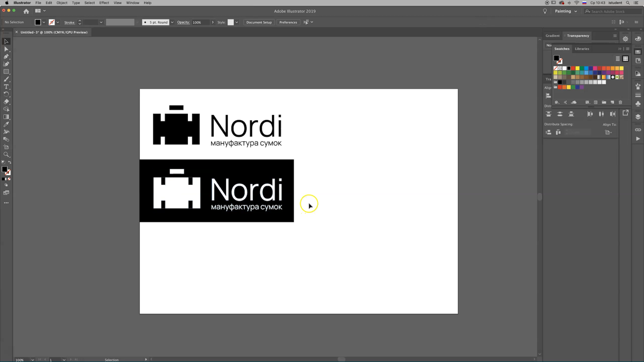The width and height of the screenshot is (644, 362).
Task: Open the zoom level dropdown
Action: pos(33,360)
